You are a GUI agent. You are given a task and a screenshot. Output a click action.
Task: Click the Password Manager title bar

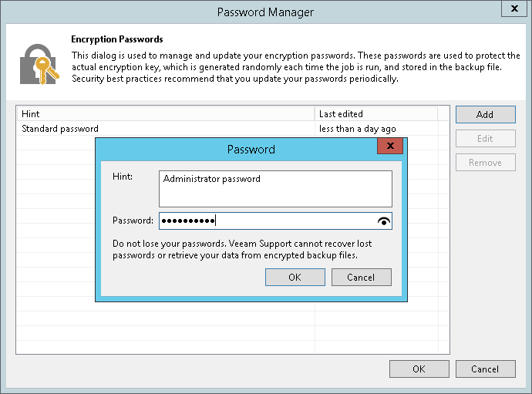pyautogui.click(x=265, y=12)
